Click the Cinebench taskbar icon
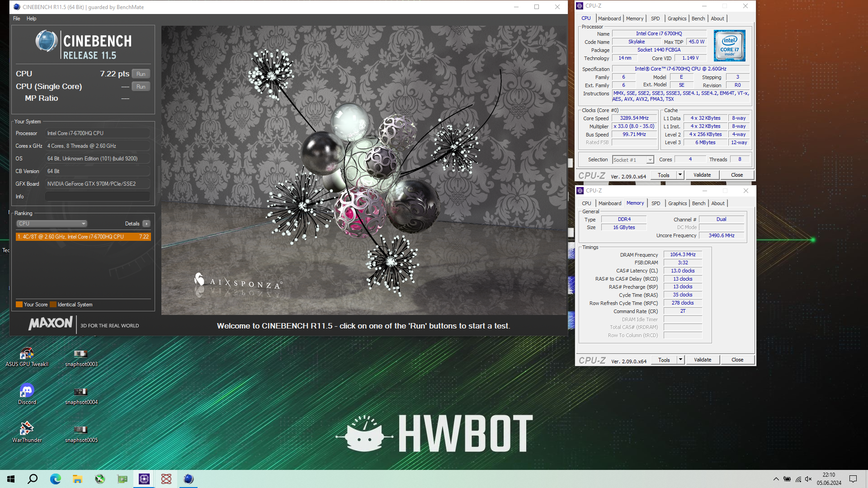The width and height of the screenshot is (868, 488). [189, 479]
